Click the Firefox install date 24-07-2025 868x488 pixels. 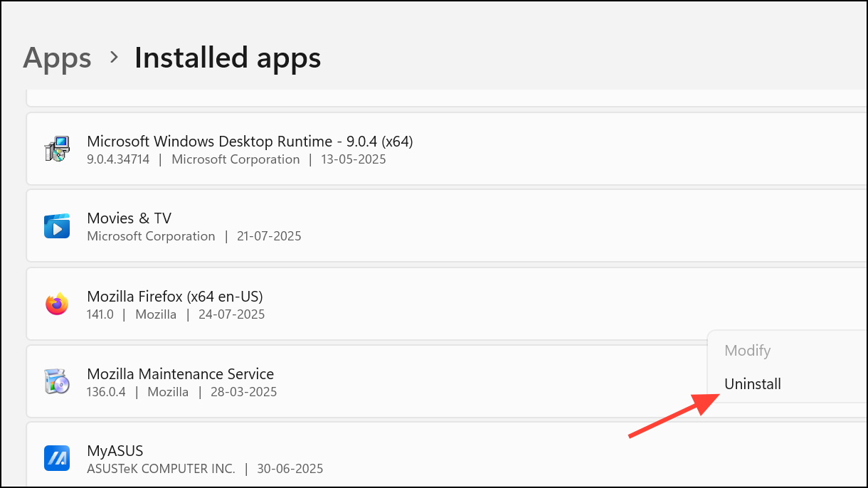[x=233, y=314]
